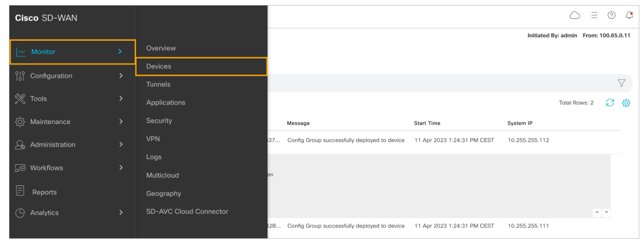Expand the Administration submenu arrow
The width and height of the screenshot is (644, 242).
click(x=121, y=145)
